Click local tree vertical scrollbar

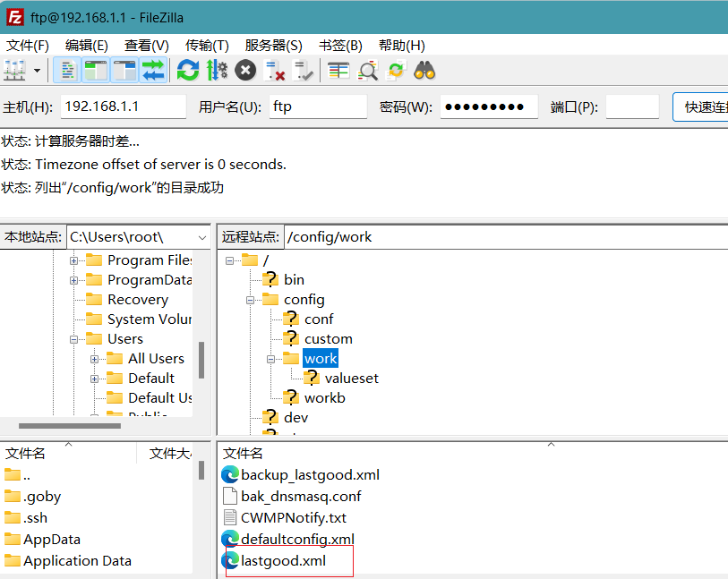click(201, 360)
